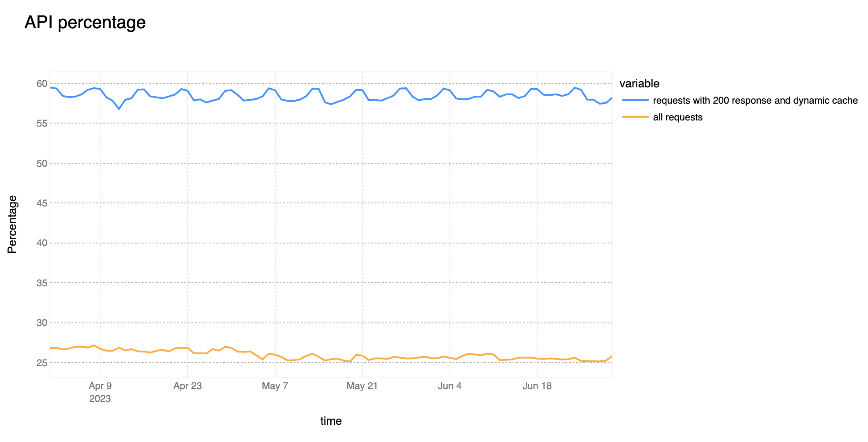
Task: Select the 'API percentage' chart title
Action: coord(85,22)
